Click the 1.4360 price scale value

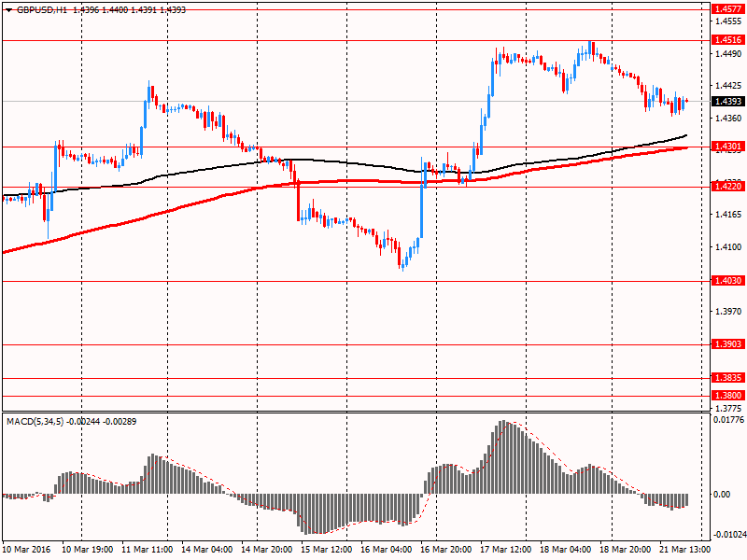click(x=729, y=118)
